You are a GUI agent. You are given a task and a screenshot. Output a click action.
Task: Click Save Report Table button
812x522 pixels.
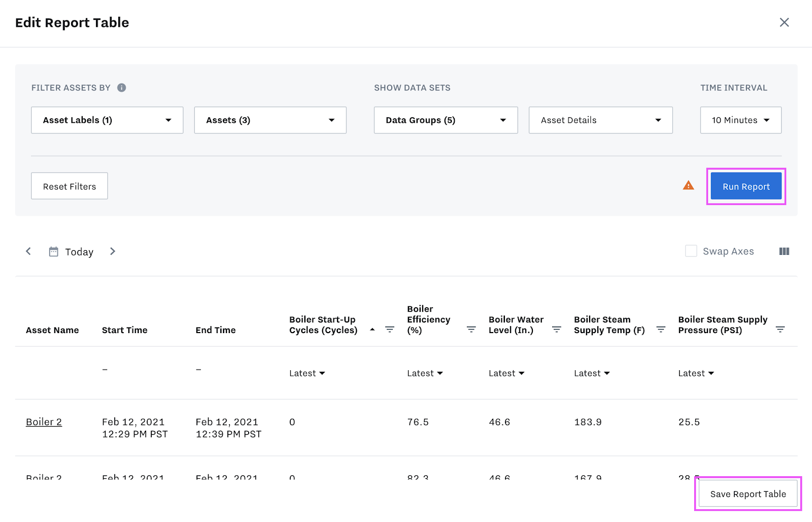click(748, 494)
